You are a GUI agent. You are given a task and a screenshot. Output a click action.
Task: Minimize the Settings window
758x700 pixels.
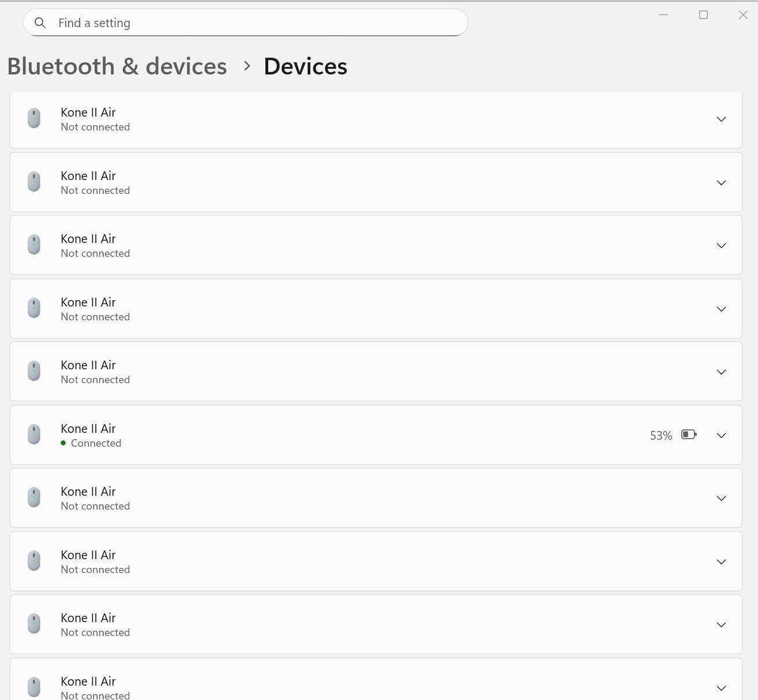click(663, 15)
